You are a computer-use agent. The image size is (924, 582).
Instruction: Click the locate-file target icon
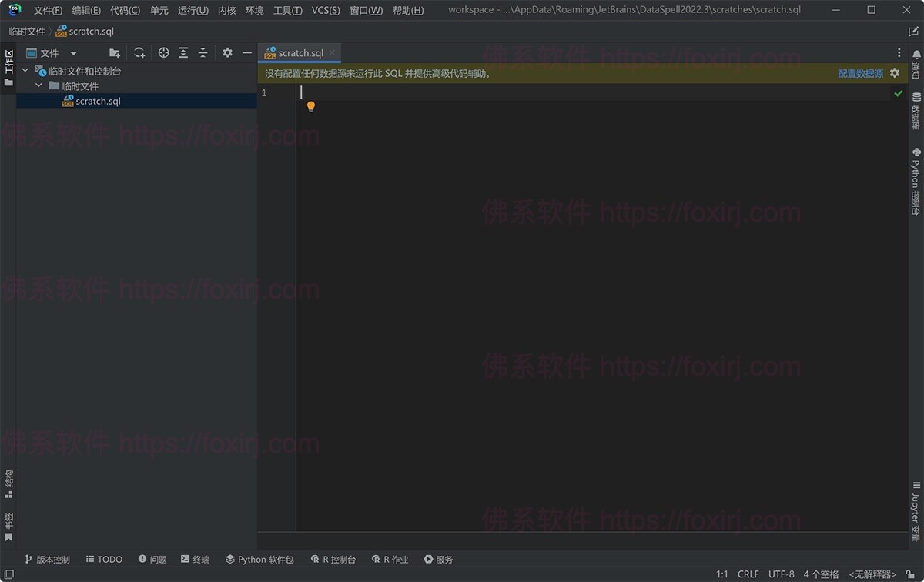(163, 52)
